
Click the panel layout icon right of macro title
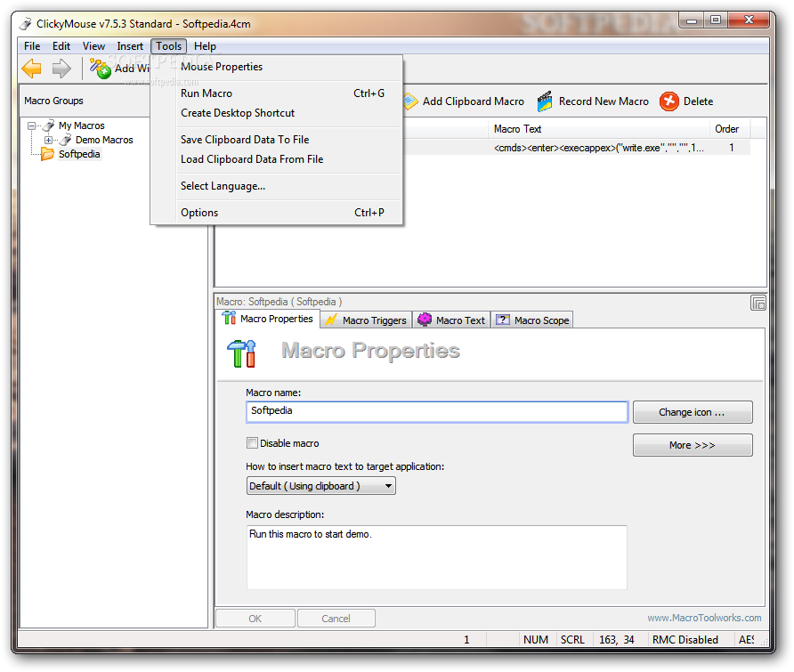coord(758,303)
